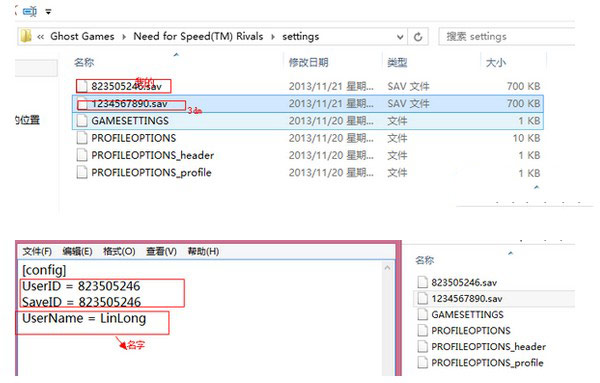Screen dimensions: 600x383
Task: Click the 1234567890.sav file name in top list
Action: click(129, 104)
